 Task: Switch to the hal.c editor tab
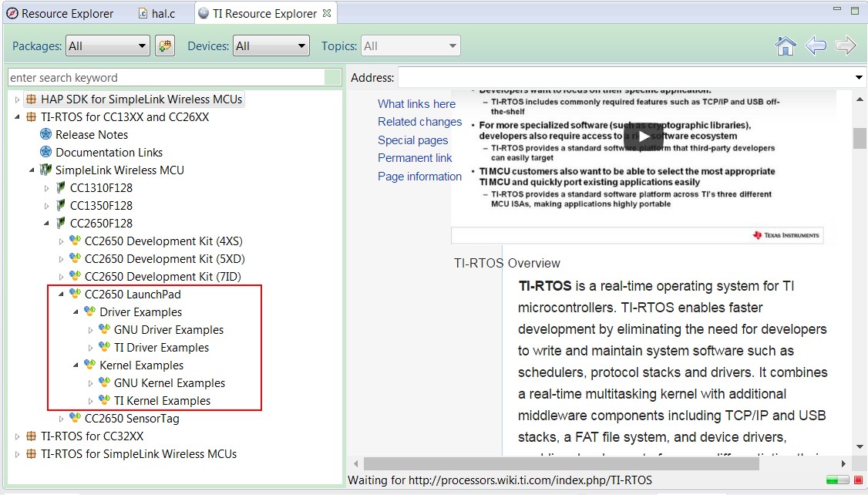click(157, 13)
